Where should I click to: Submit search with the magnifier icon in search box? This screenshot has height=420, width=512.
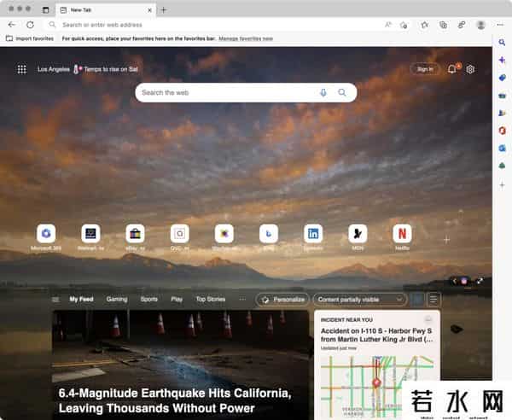click(342, 93)
